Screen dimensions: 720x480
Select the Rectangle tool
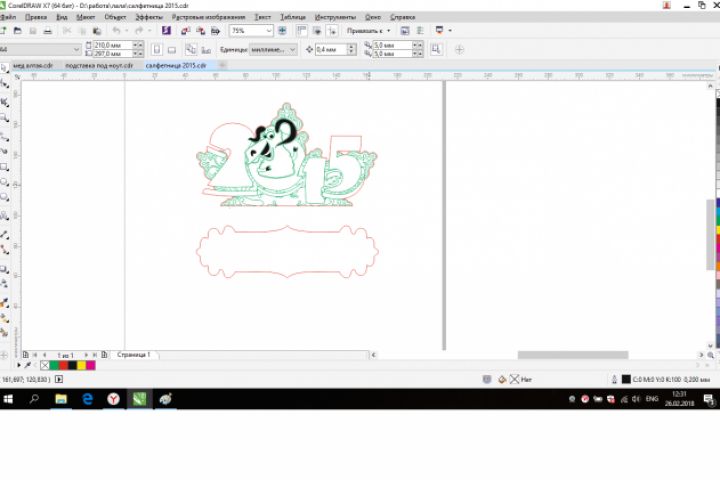(4, 166)
